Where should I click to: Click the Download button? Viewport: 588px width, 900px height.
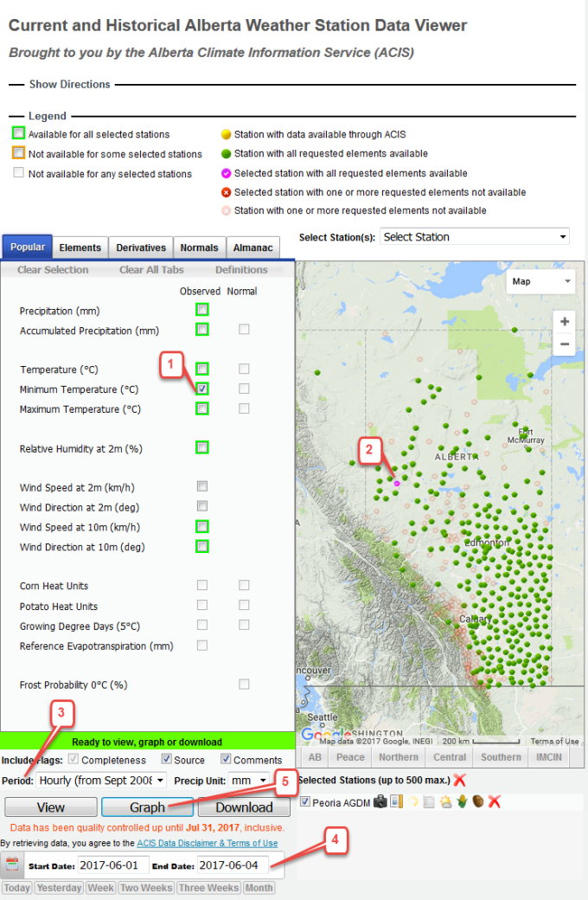click(244, 807)
